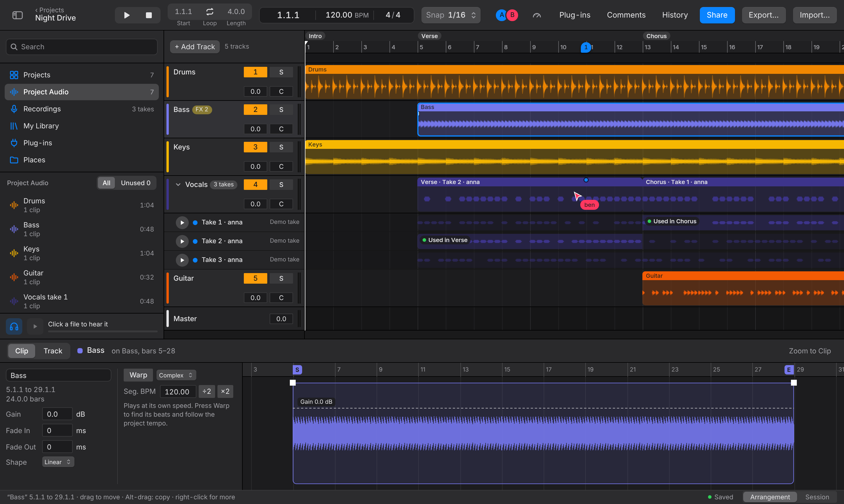Viewport: 844px width, 504px height.
Task: Open the metronome/tuner gauge icon
Action: (x=537, y=15)
